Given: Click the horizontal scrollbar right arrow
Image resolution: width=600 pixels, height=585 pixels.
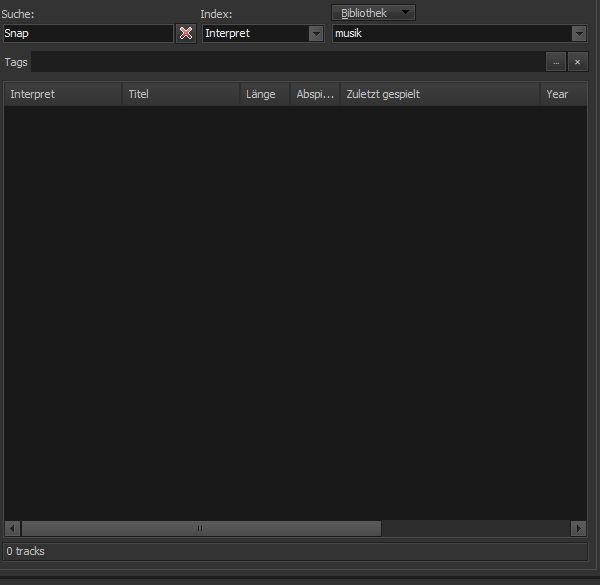Looking at the screenshot, I should click(x=579, y=528).
